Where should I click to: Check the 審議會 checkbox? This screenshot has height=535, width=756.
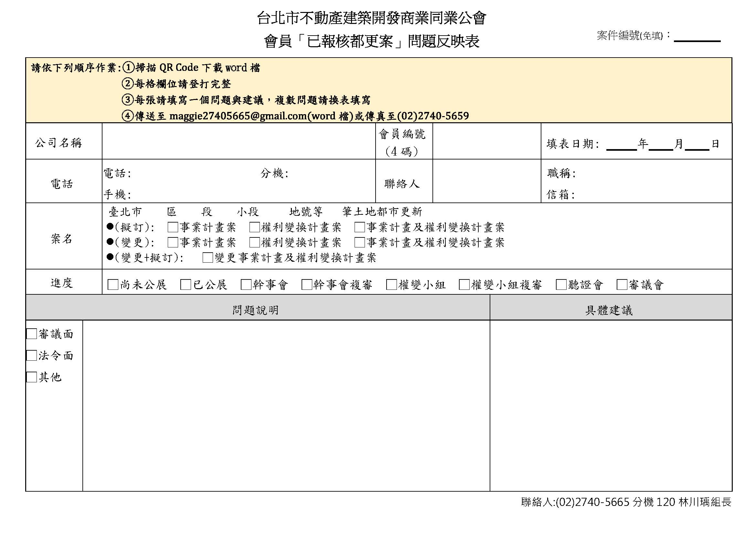coord(622,285)
